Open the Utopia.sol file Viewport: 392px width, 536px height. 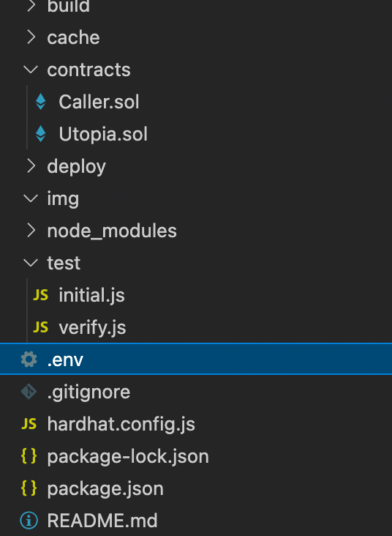pyautogui.click(x=103, y=134)
